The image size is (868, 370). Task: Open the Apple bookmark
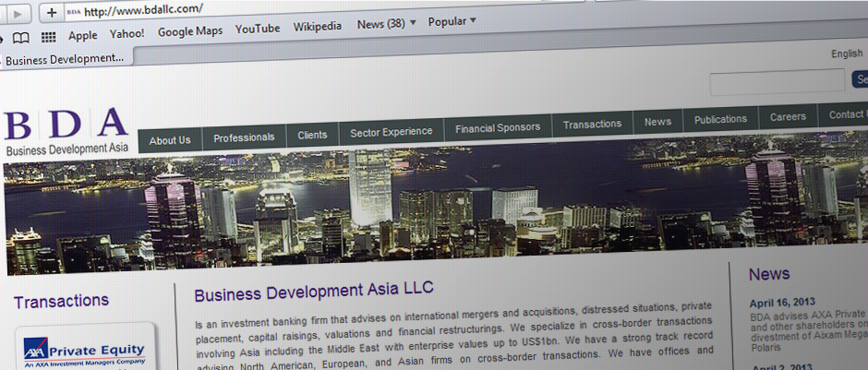(x=82, y=35)
